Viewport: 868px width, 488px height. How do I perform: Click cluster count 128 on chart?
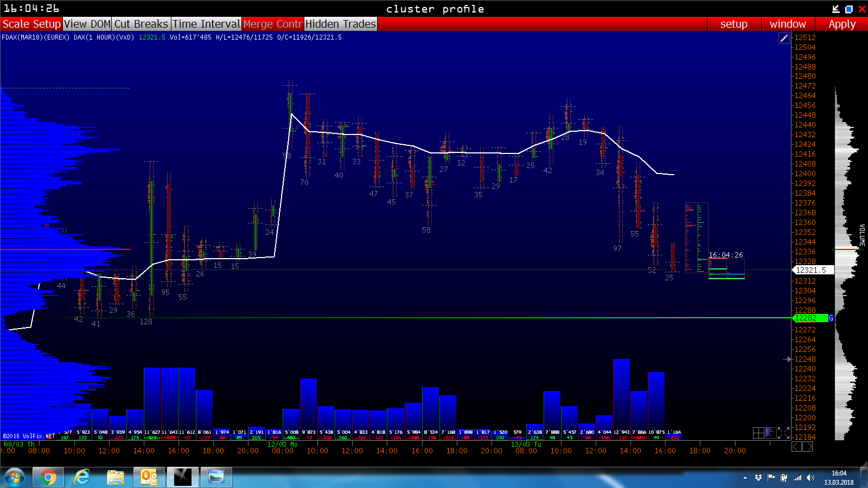tap(146, 322)
